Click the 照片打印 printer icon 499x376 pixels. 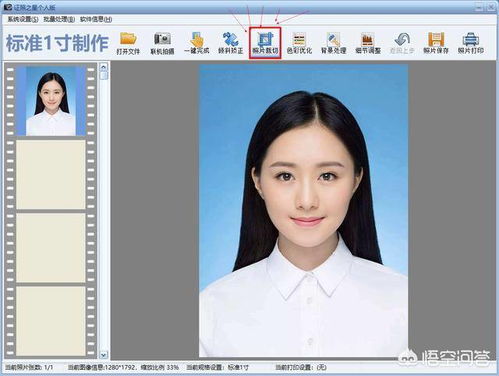pyautogui.click(x=470, y=39)
